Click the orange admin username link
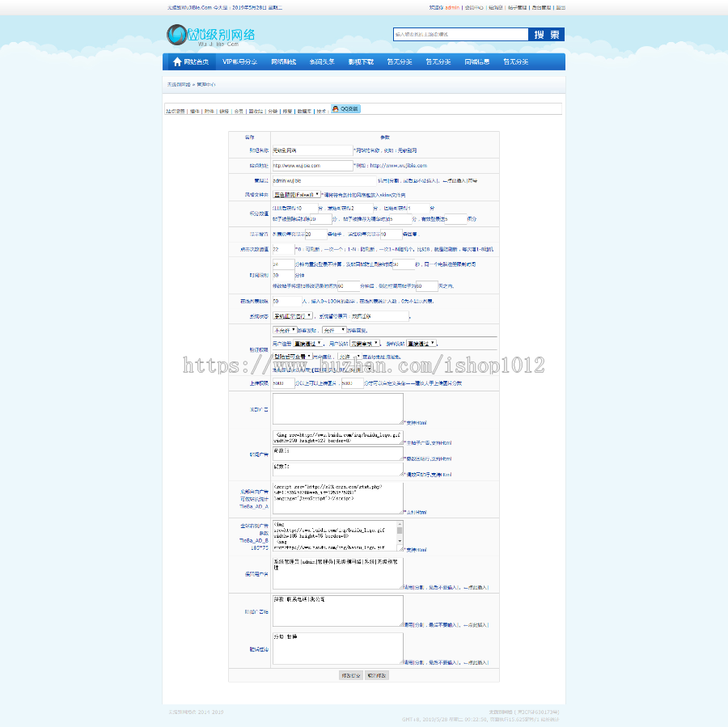Viewport: 728px width, 727px height. tap(452, 7)
